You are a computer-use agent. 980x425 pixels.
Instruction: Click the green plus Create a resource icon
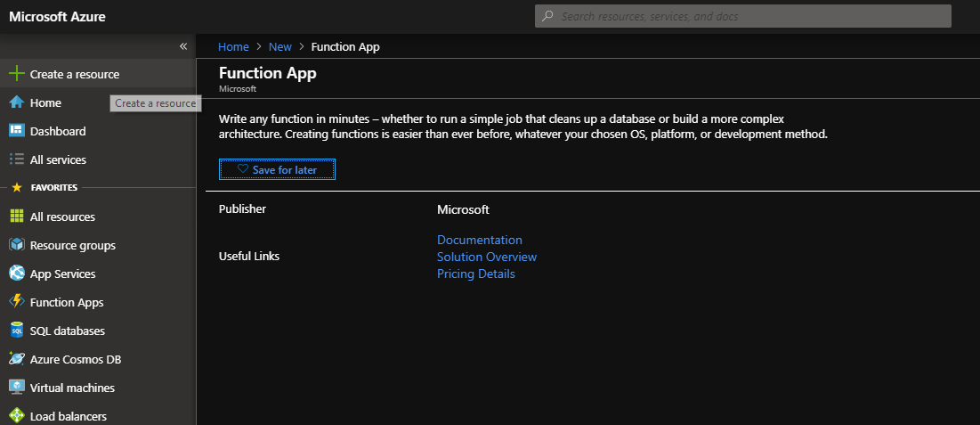(17, 74)
